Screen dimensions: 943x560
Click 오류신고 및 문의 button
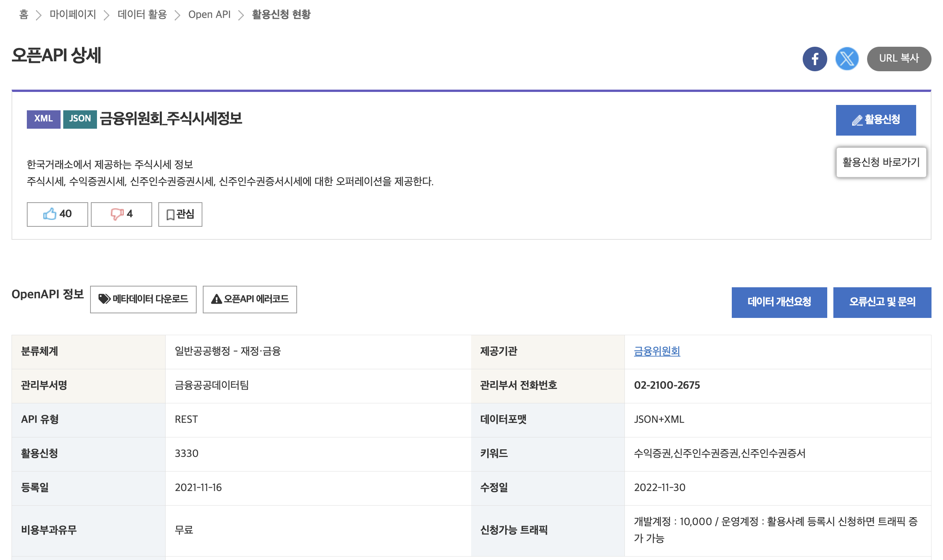point(882,302)
